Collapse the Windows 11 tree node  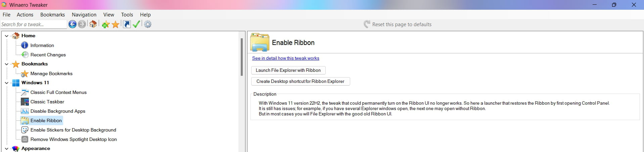7,83
